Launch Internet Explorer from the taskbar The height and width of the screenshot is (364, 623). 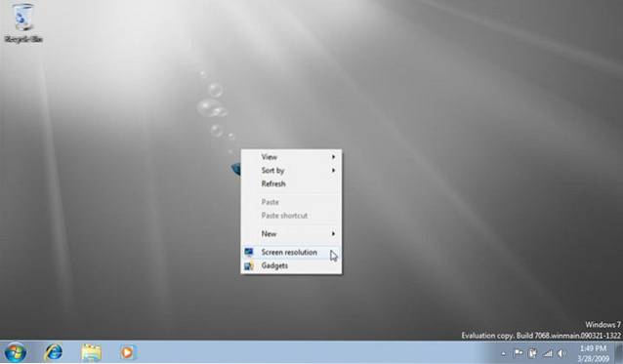54,352
